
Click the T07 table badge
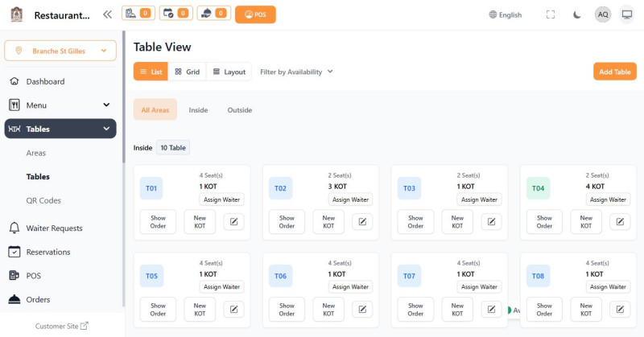click(409, 276)
